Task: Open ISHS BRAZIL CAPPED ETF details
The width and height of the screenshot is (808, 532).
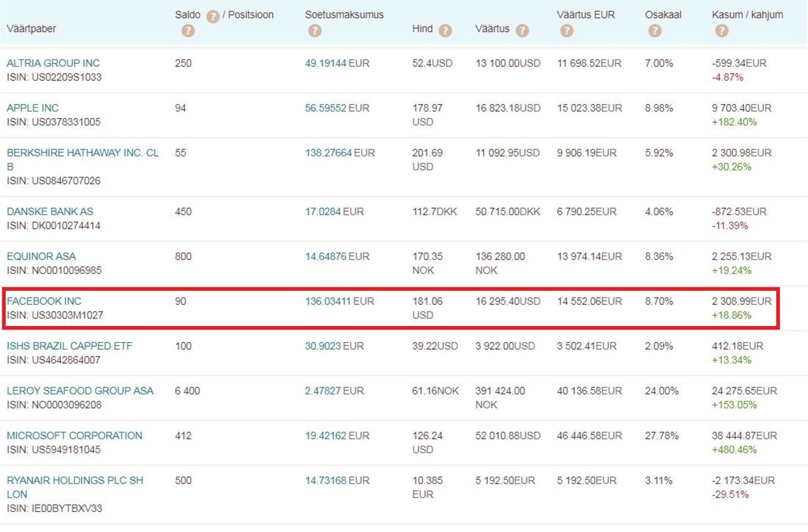Action: coord(69,346)
